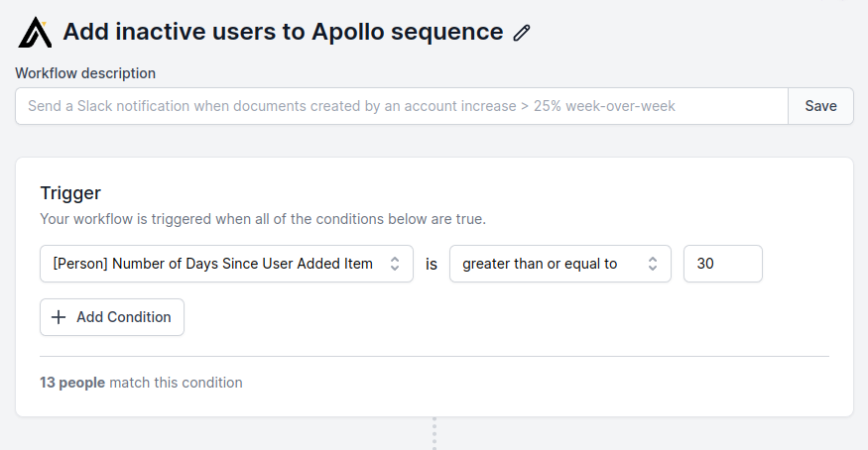Select the workflow title 'Add inactive users to Apollo sequence'

point(283,32)
